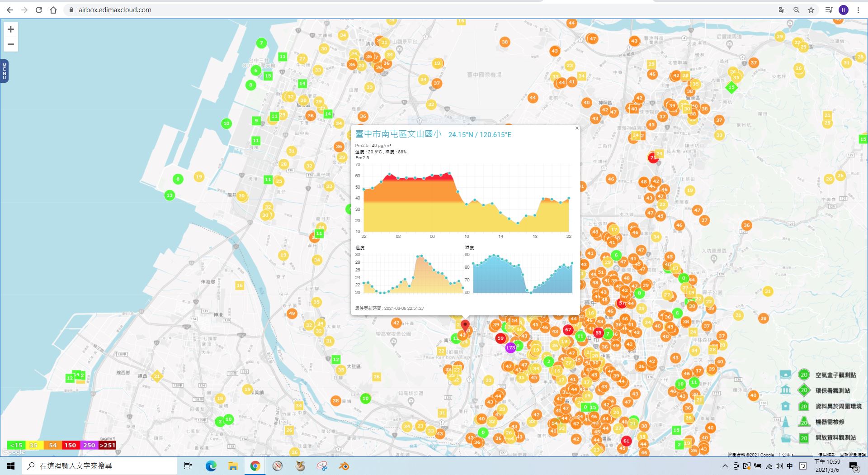The width and height of the screenshot is (868, 475).
Task: Click the PM2.5 history area chart
Action: tap(466, 199)
